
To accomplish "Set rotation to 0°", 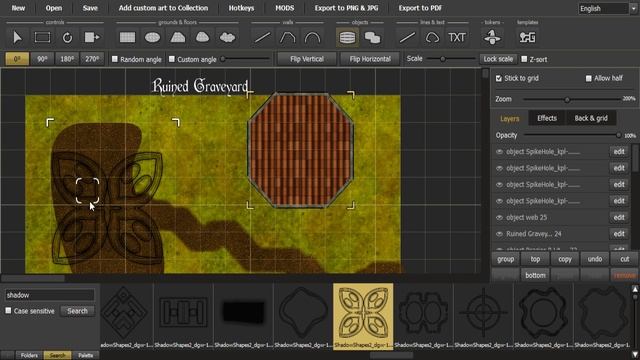I will pyautogui.click(x=17, y=59).
